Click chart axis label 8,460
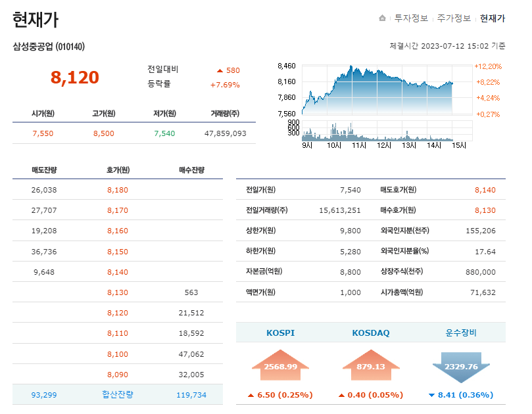The image size is (532, 414). 287,66
